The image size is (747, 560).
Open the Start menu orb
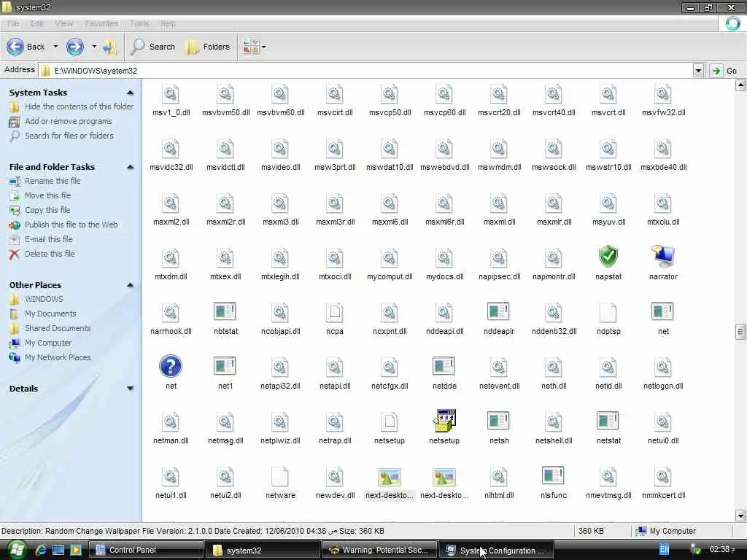[x=17, y=550]
